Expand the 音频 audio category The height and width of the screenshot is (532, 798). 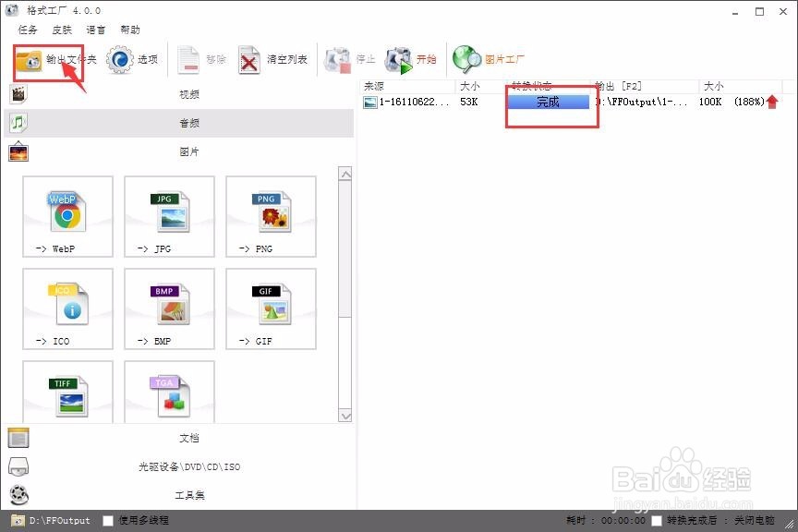188,122
